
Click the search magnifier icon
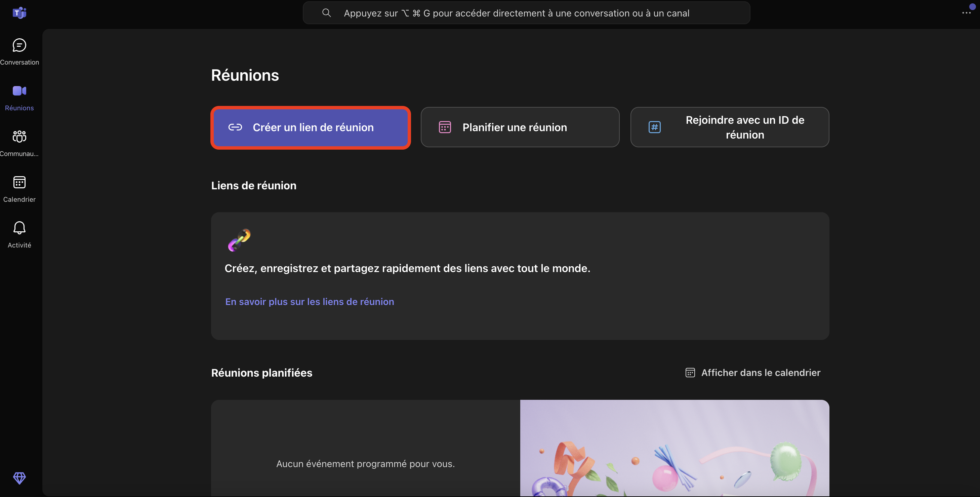(x=326, y=13)
